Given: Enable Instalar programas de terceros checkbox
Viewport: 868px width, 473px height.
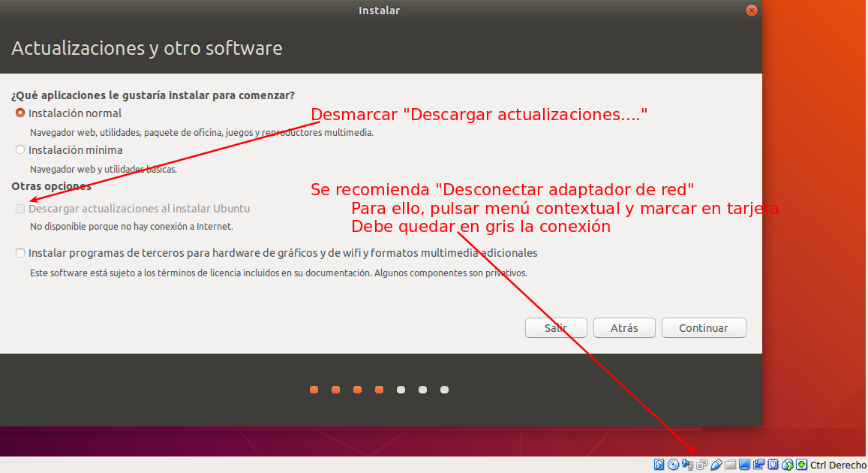Looking at the screenshot, I should point(20,253).
